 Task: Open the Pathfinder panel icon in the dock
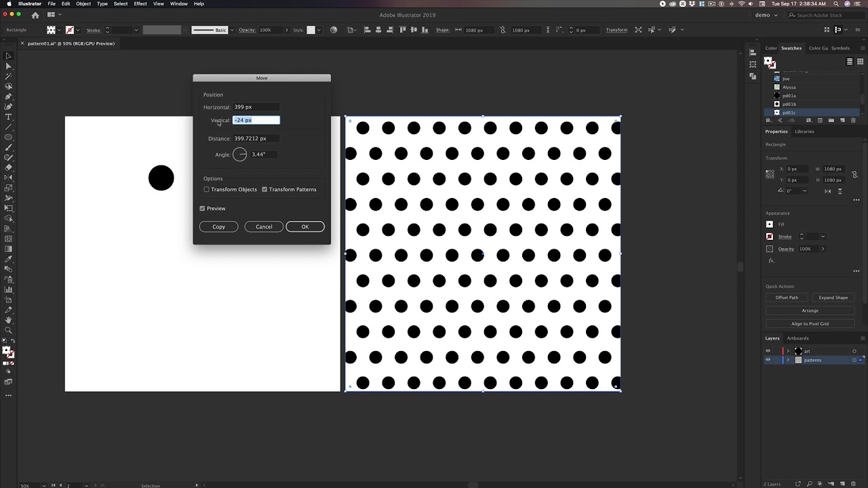coord(753,75)
